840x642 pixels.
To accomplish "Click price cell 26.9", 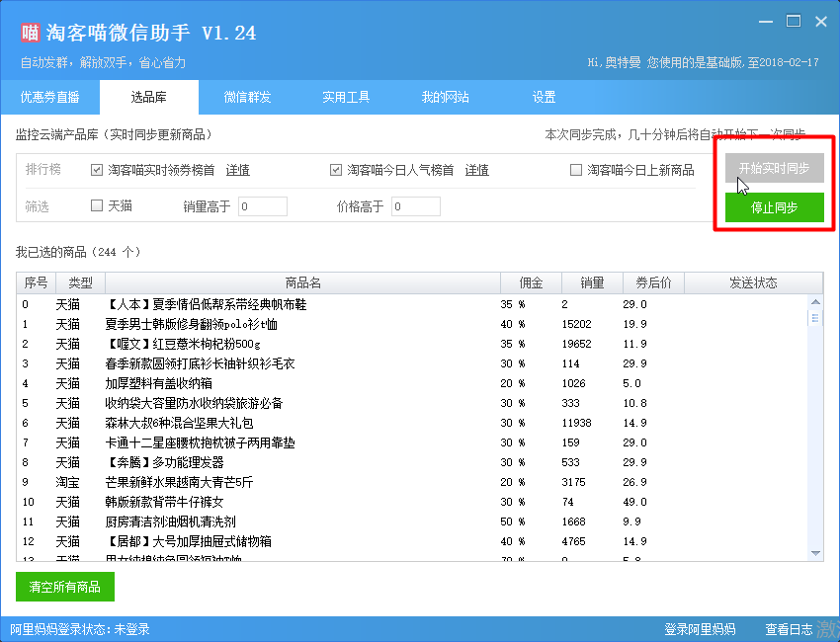I will [x=634, y=482].
